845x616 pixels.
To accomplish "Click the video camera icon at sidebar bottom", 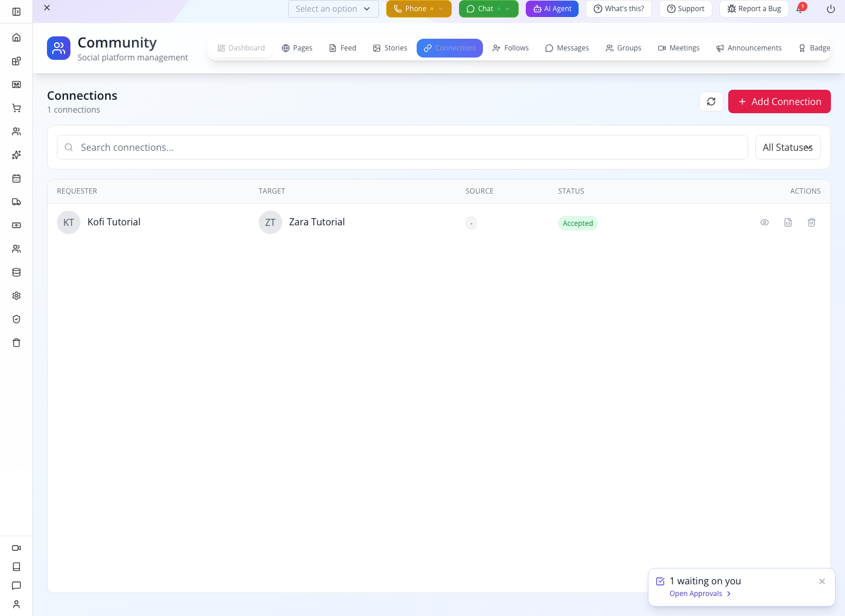I will pos(16,548).
